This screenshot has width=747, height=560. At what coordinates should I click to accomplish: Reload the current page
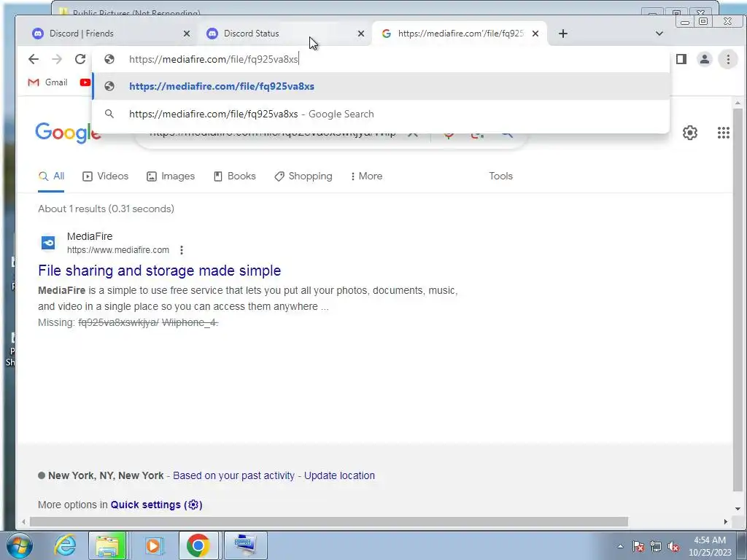pyautogui.click(x=80, y=59)
